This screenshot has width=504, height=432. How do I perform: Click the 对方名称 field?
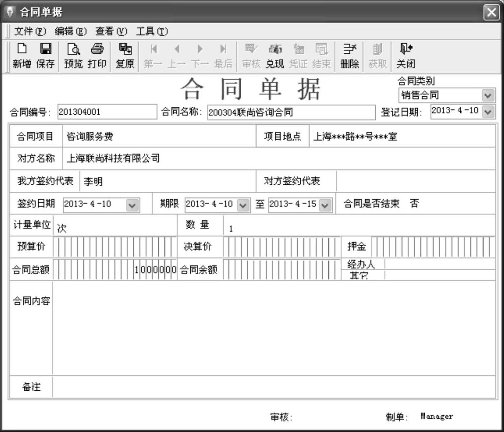(x=279, y=158)
